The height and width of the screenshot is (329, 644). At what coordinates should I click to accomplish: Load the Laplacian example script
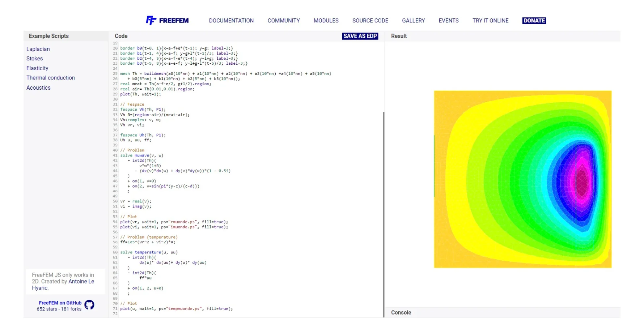(38, 49)
